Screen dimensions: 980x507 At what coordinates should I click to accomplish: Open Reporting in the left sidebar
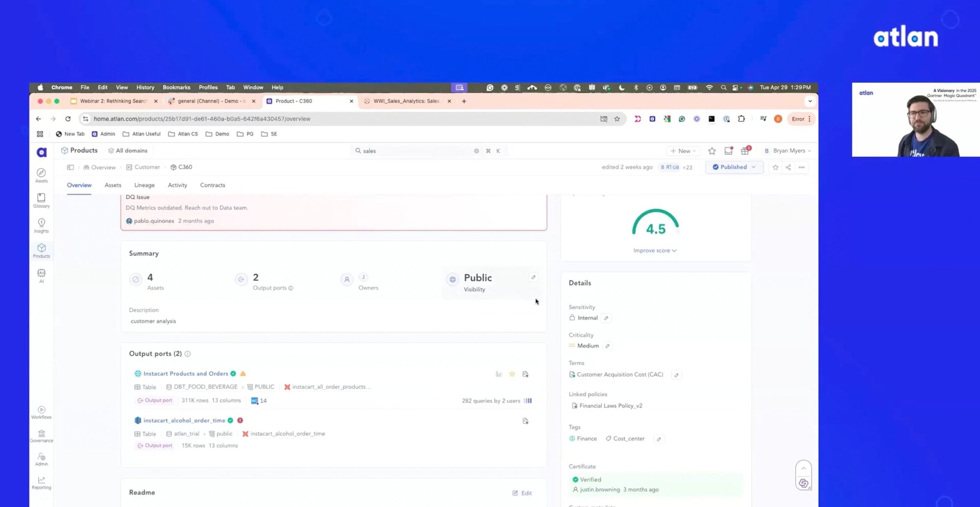[x=42, y=483]
